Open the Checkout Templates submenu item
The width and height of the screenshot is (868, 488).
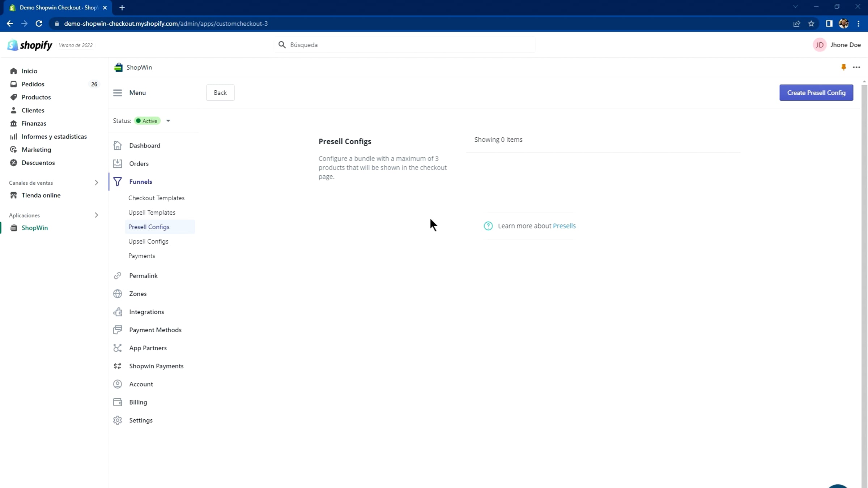[156, 198]
